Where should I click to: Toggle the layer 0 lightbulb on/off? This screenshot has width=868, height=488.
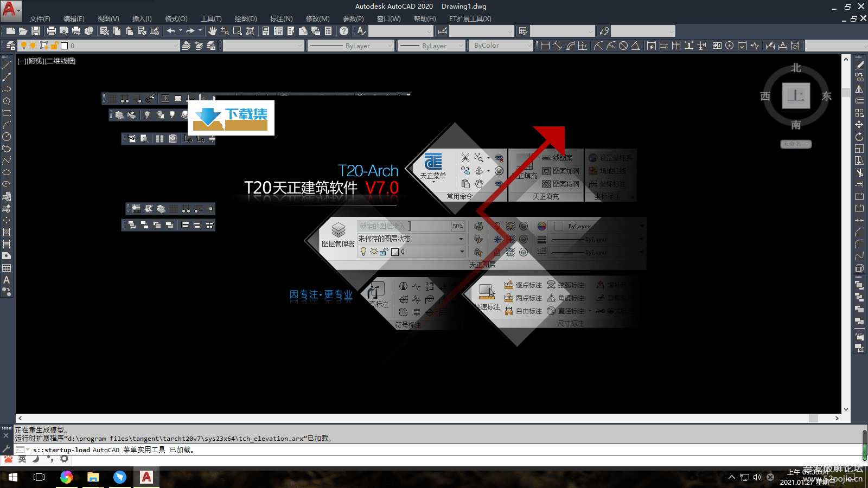[x=23, y=46]
